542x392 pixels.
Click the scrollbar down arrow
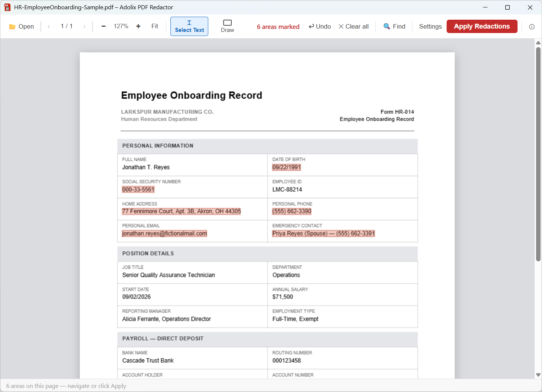pos(538,375)
